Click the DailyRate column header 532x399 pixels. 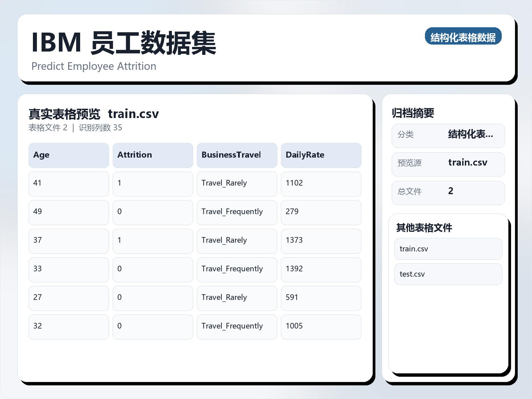pos(321,155)
